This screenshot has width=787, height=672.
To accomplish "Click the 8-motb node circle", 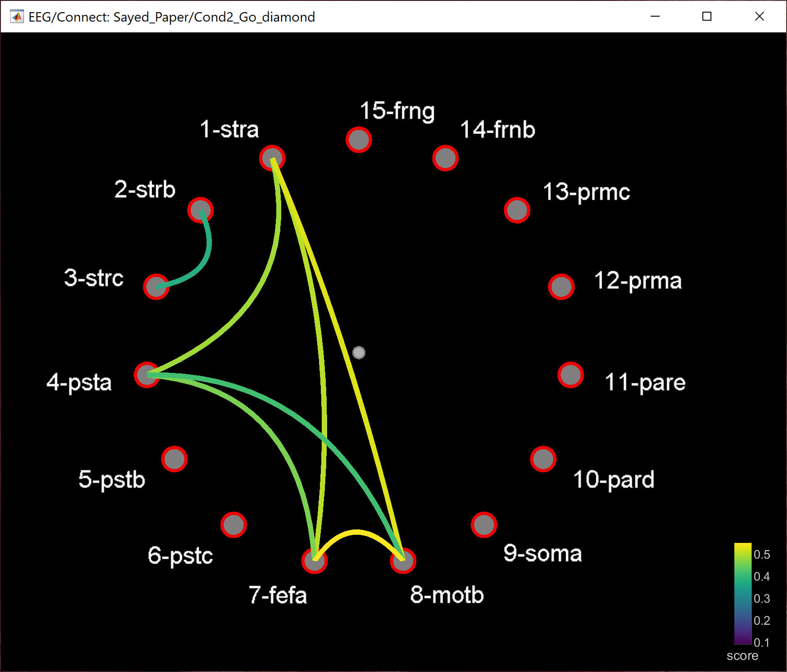I will click(x=403, y=561).
